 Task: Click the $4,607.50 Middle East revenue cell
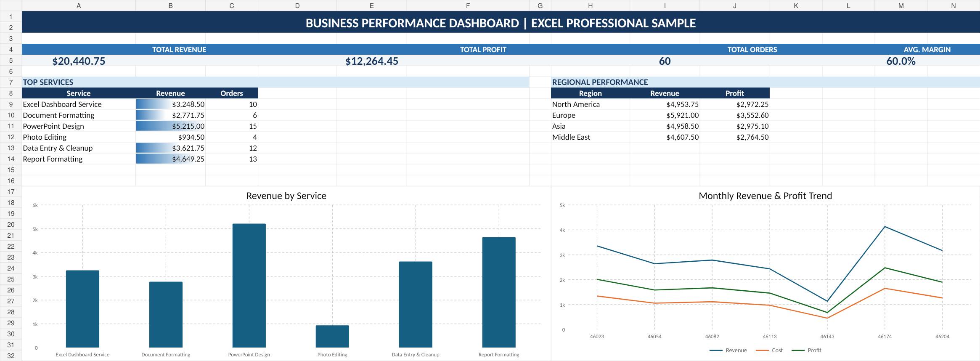(x=665, y=137)
